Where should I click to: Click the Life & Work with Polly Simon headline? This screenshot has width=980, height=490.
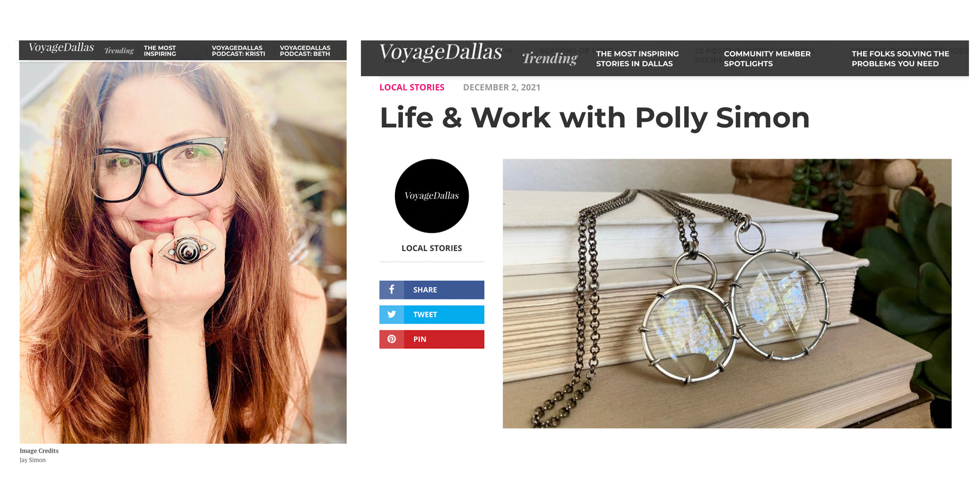(595, 118)
